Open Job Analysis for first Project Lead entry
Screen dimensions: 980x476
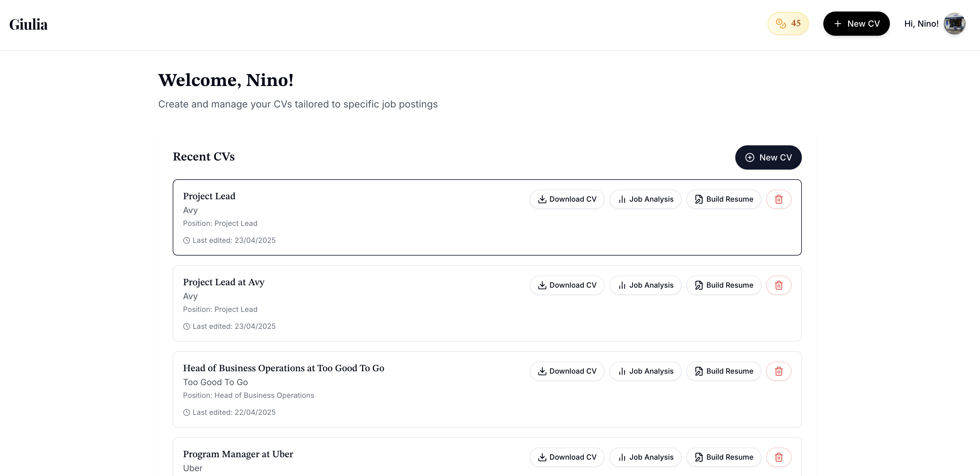click(x=645, y=199)
